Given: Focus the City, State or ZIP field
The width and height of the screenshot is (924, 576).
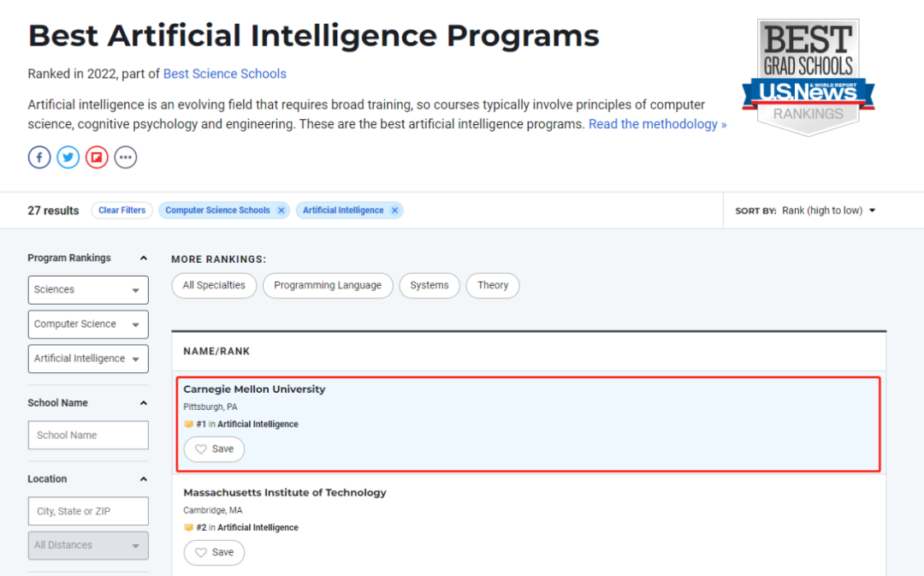Looking at the screenshot, I should point(88,511).
